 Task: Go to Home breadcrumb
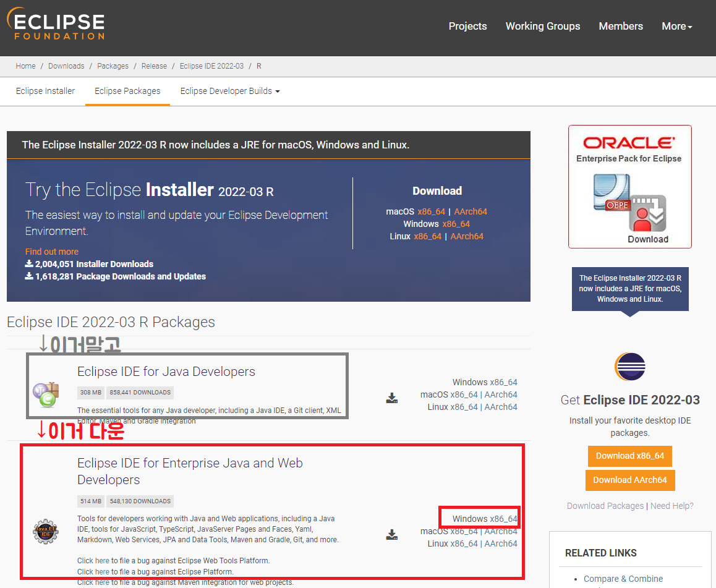click(x=25, y=66)
